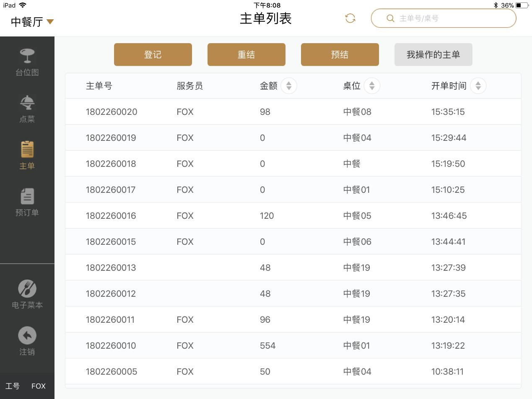Click the 登记 button
Screen dimensions: 532x399
click(153, 54)
